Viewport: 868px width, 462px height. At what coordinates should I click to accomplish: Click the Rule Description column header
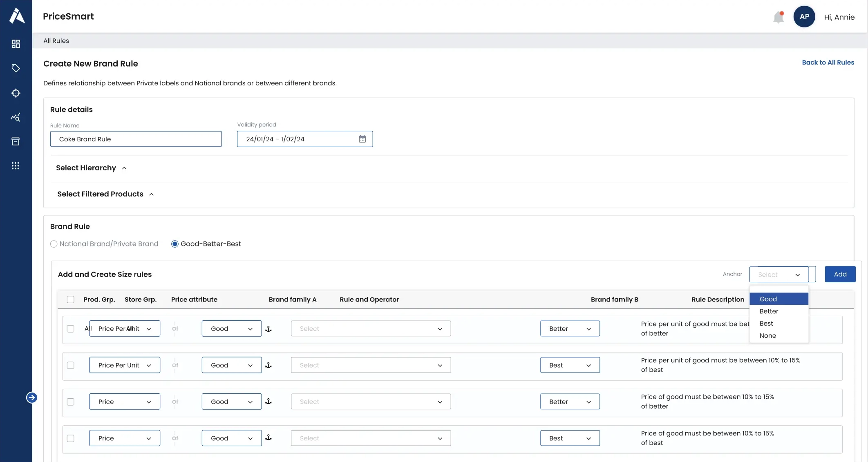tap(718, 299)
